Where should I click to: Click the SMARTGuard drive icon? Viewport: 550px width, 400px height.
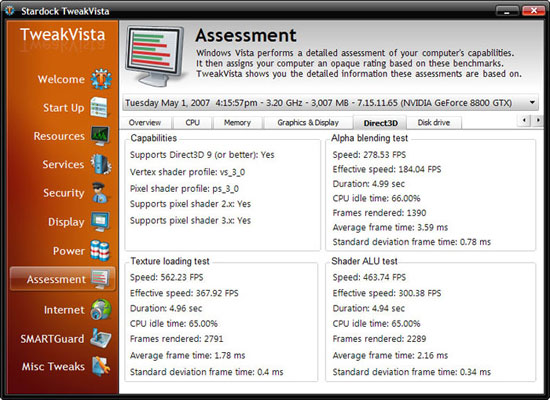pyautogui.click(x=101, y=338)
